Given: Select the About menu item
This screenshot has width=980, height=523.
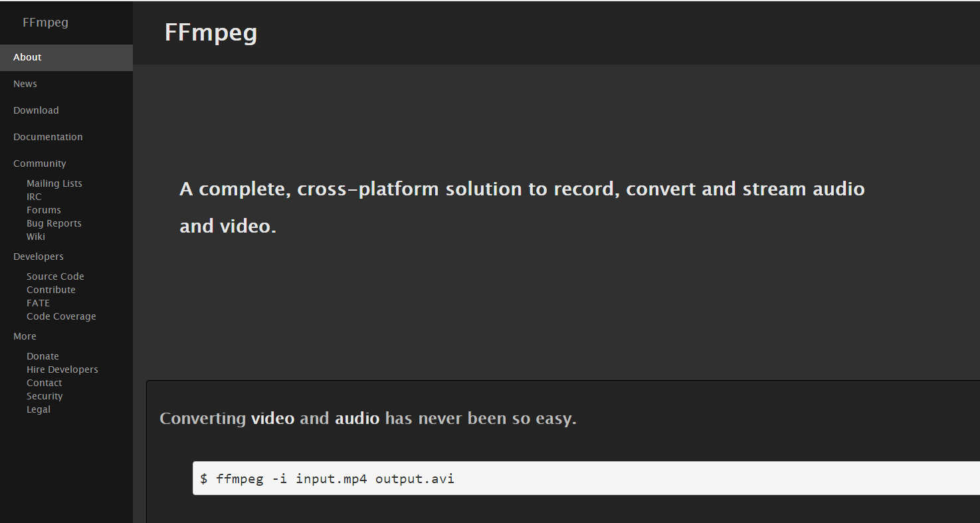Looking at the screenshot, I should tap(27, 57).
